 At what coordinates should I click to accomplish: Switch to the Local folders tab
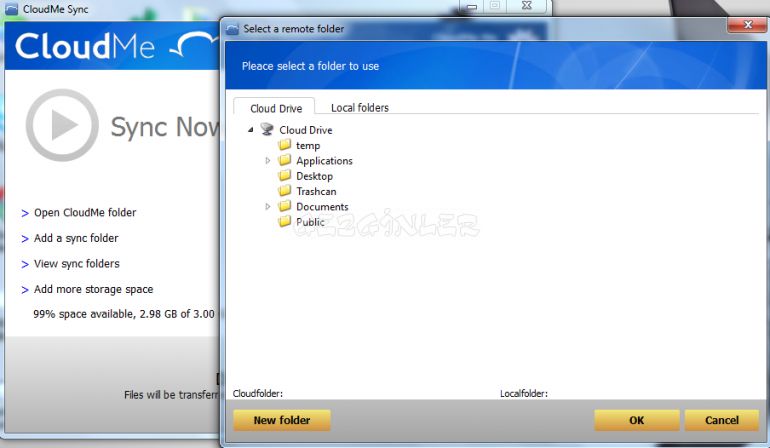(359, 108)
